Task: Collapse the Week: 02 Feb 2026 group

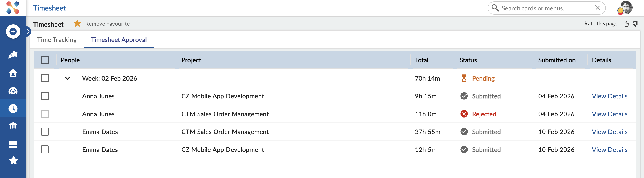Action: click(x=67, y=78)
